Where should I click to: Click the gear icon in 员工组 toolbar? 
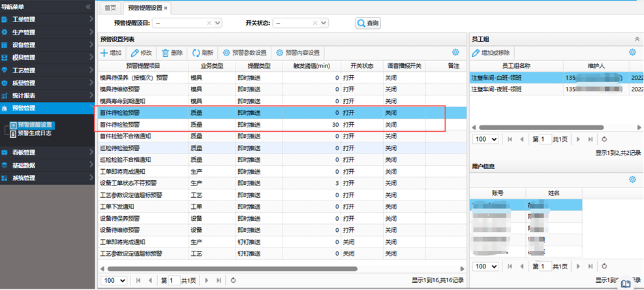click(632, 52)
